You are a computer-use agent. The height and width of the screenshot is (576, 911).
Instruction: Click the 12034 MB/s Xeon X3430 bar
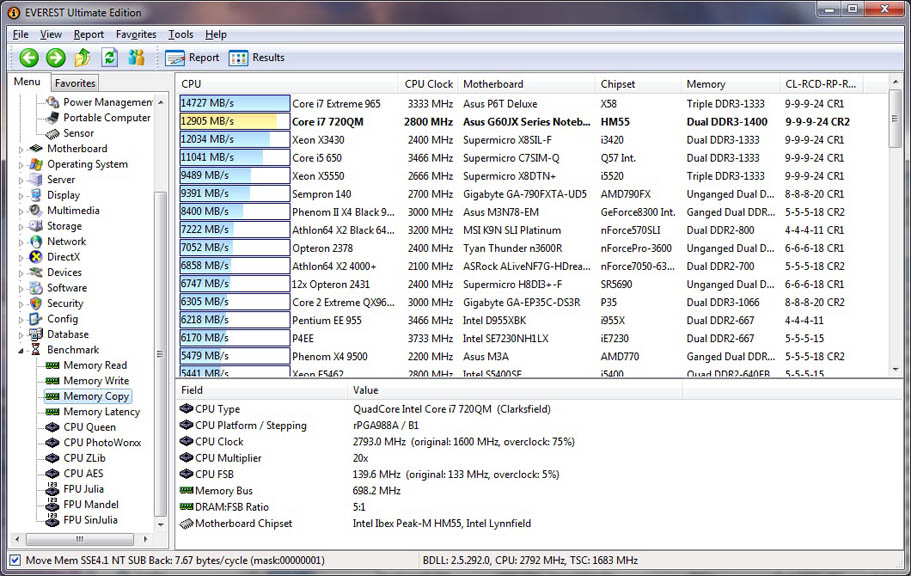(235, 139)
